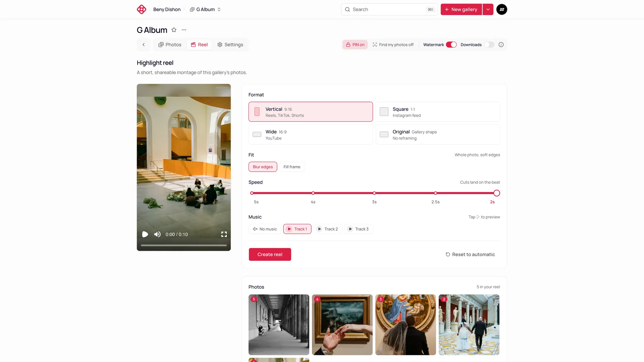Click the '5 in your reel' count text

tap(488, 287)
